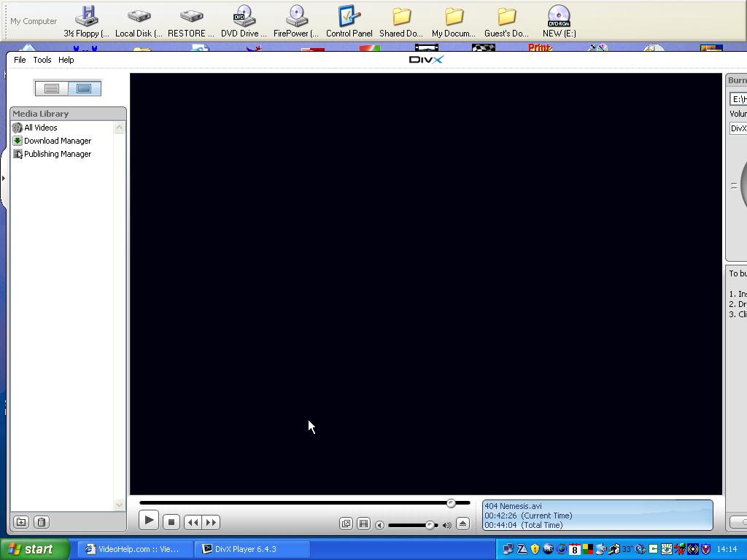Open RESTORE drive icon in top toolbar

coord(191,21)
